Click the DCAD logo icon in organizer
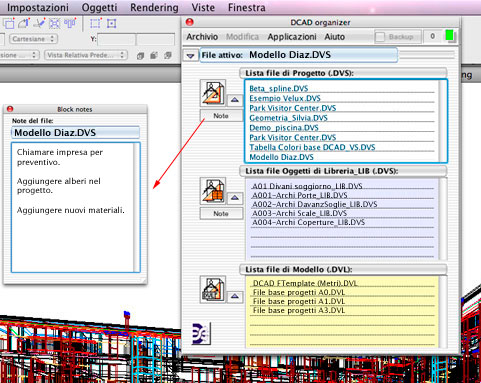Image resolution: width=481 pixels, height=383 pixels. point(201,333)
